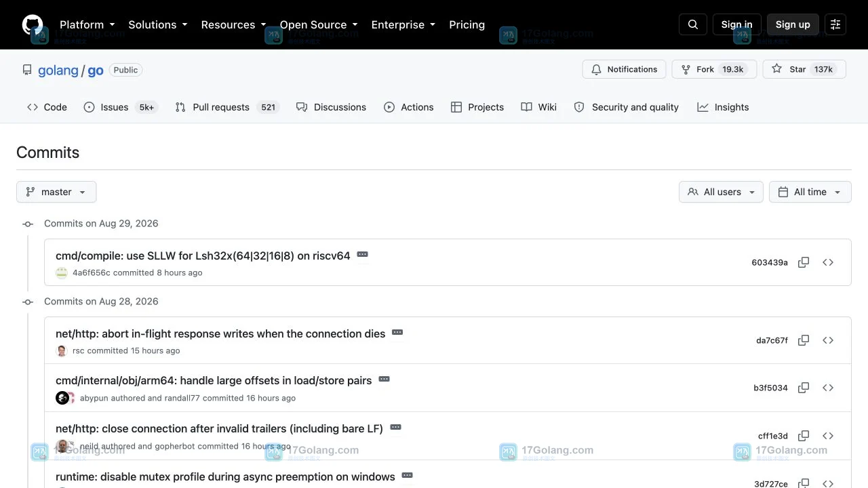
Task: View abypun author name link
Action: 94,398
